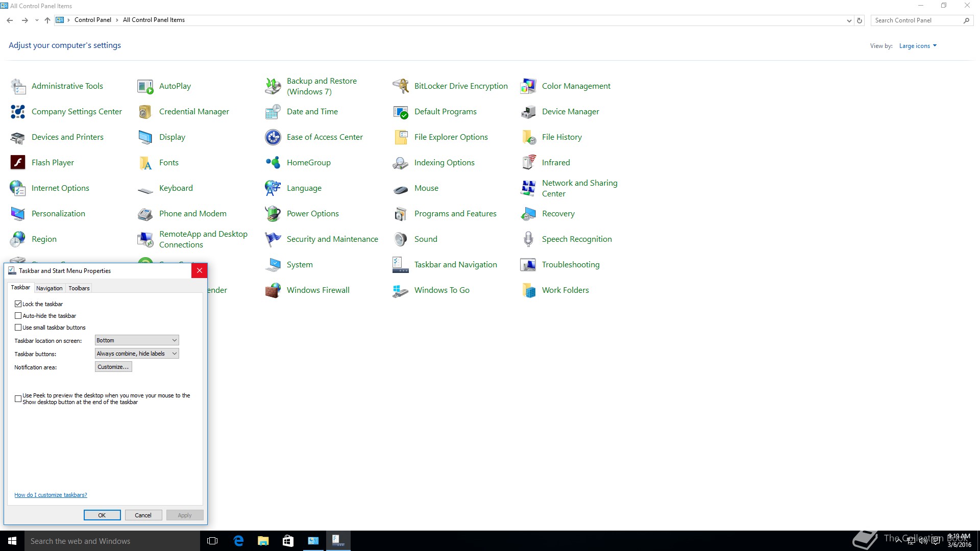Open Flash Player icon
Image resolution: width=980 pixels, height=551 pixels.
(18, 163)
